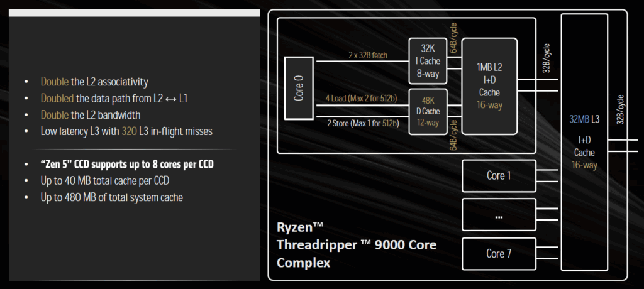Viewport: 644px width, 289px height.
Task: Select the 1MB L2 I+D Cache block
Action: pos(489,86)
